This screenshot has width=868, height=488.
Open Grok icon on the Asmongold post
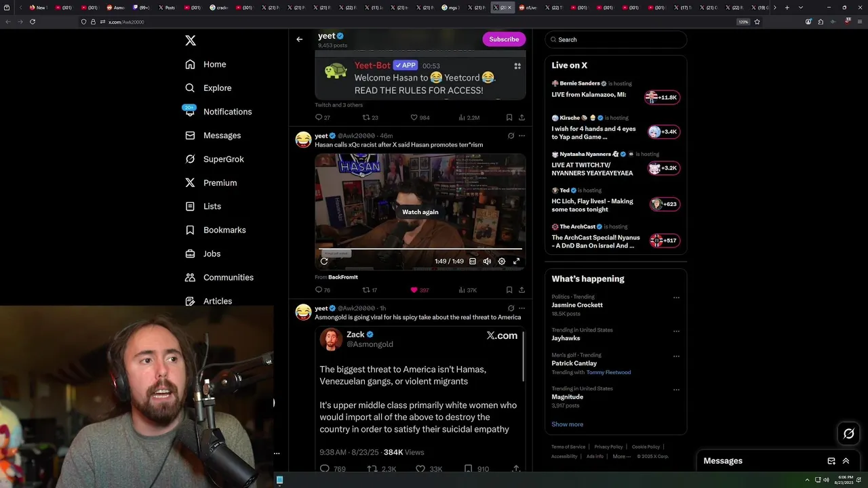511,308
